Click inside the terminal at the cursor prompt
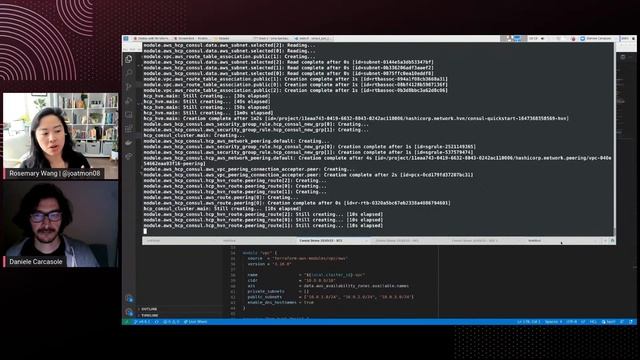 [145, 231]
